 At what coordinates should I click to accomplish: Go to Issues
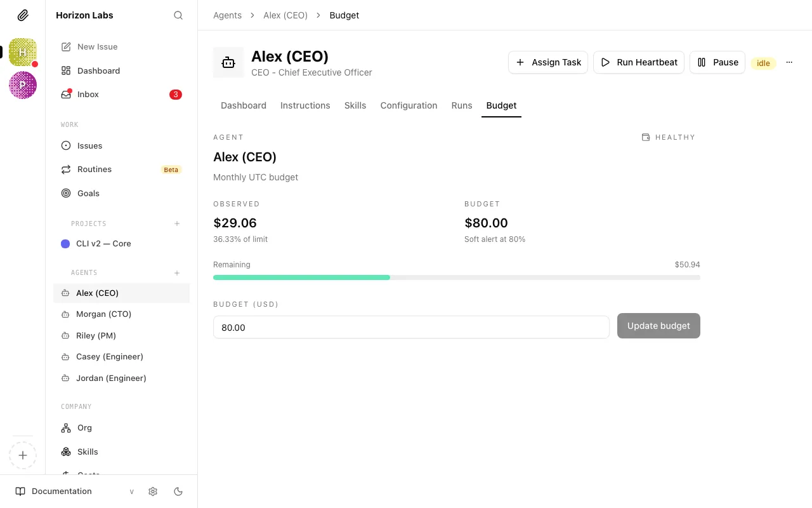click(121, 145)
